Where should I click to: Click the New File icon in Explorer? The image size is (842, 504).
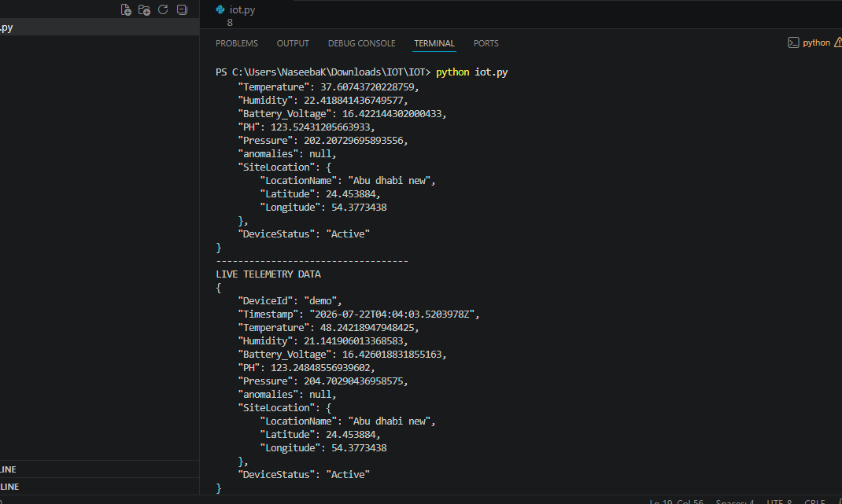(x=126, y=9)
